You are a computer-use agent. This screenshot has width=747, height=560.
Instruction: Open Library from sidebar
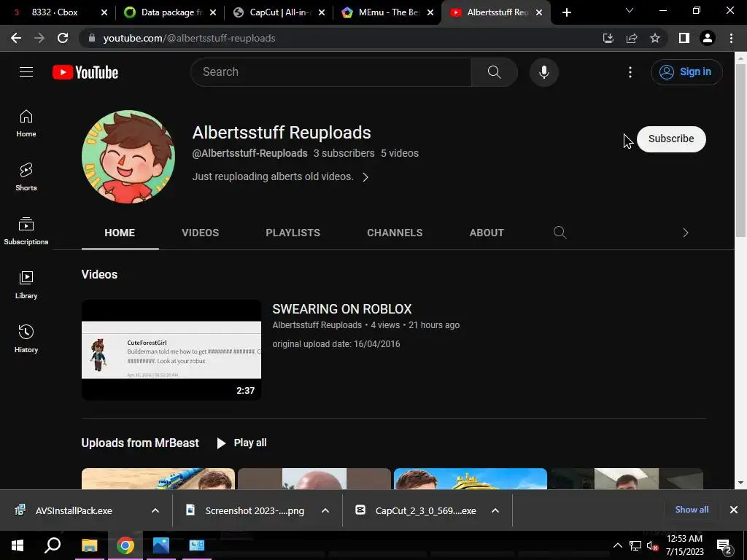[26, 285]
